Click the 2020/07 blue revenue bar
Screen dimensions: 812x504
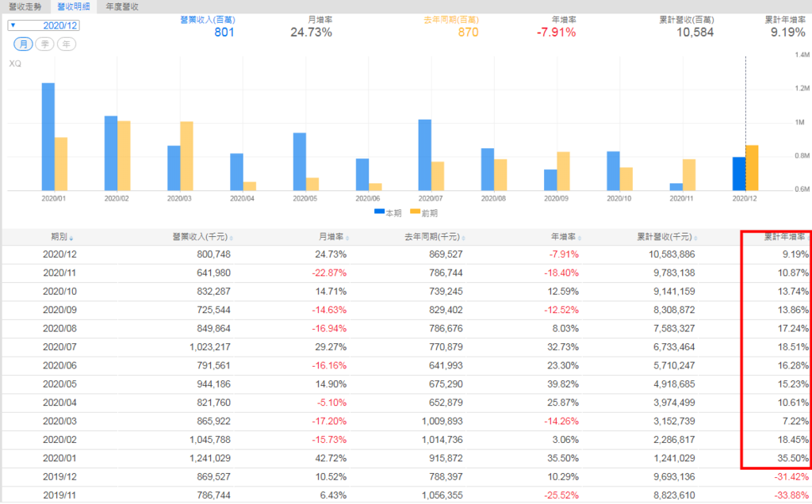click(425, 155)
